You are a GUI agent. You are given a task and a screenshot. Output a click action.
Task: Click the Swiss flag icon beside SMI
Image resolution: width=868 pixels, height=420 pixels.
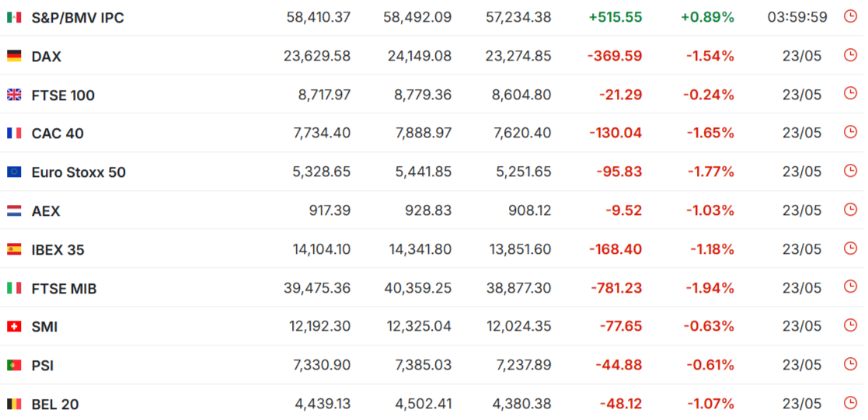tap(14, 327)
